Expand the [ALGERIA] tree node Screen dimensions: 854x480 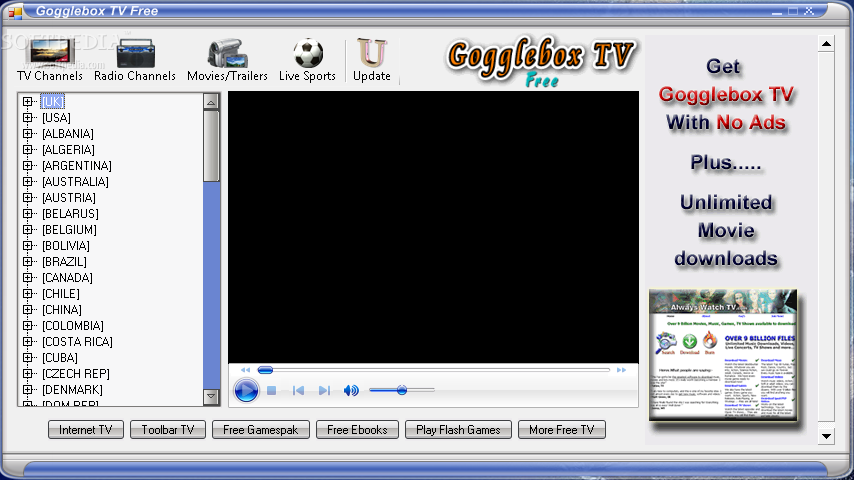tap(27, 149)
